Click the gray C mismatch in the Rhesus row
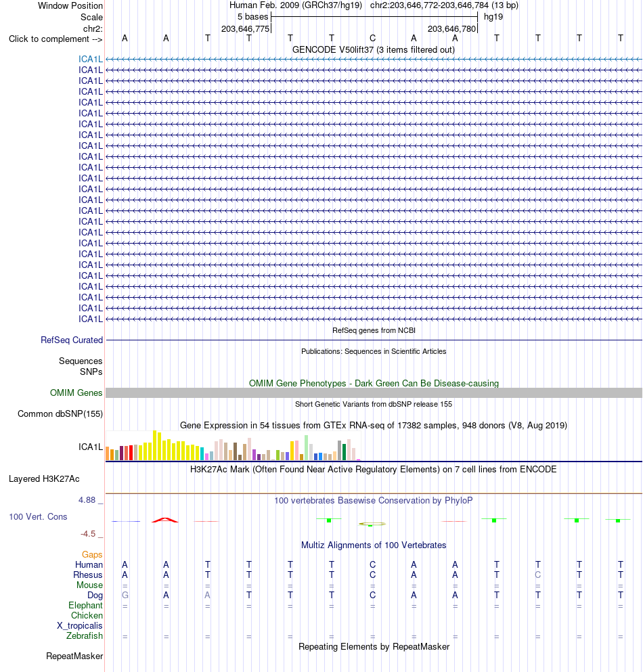This screenshot has height=672, width=643. [x=538, y=575]
